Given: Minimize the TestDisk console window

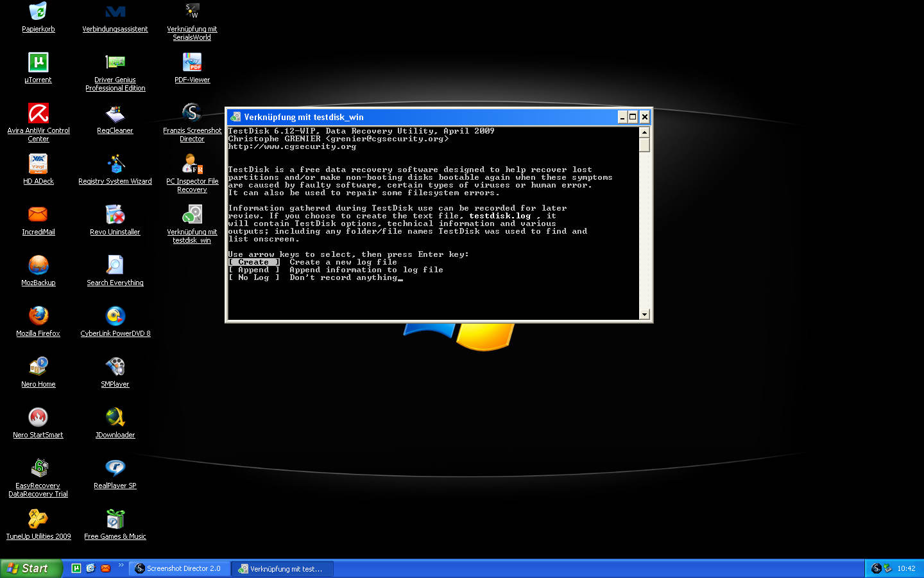Looking at the screenshot, I should point(622,117).
